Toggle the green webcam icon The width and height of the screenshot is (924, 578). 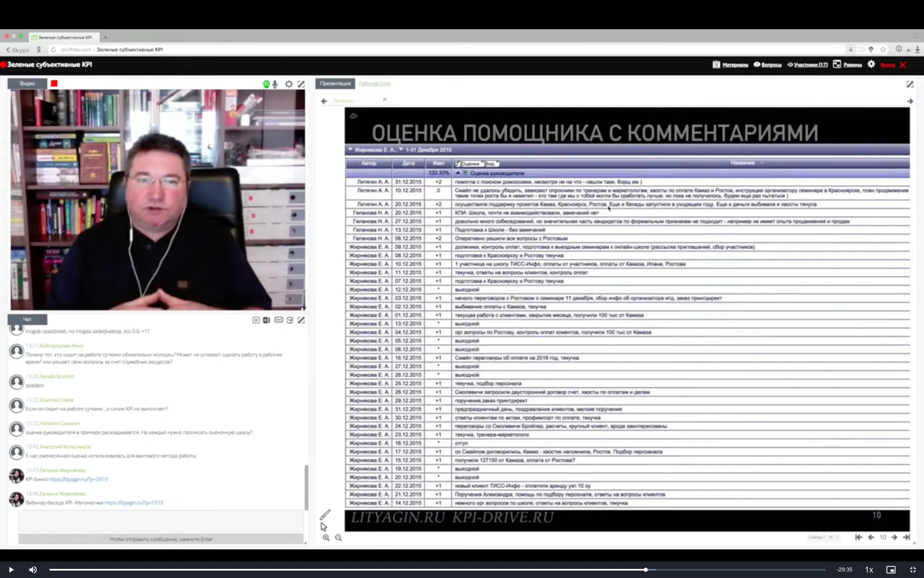tap(266, 84)
